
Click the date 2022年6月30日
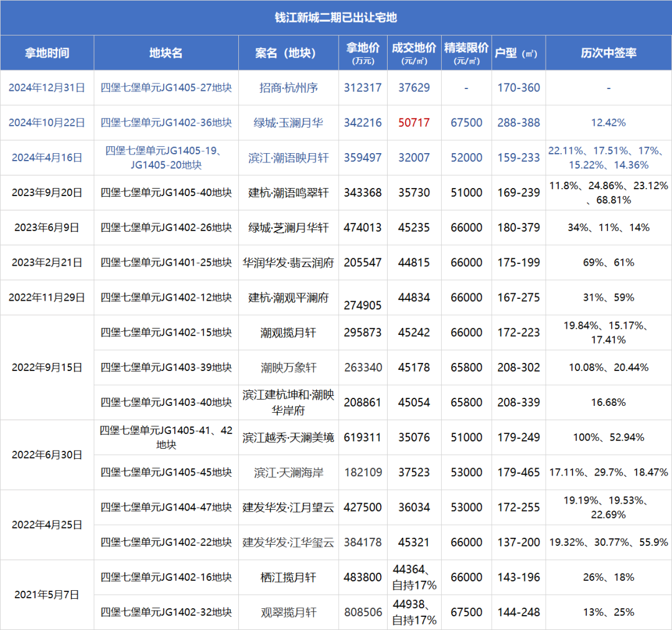tap(47, 454)
